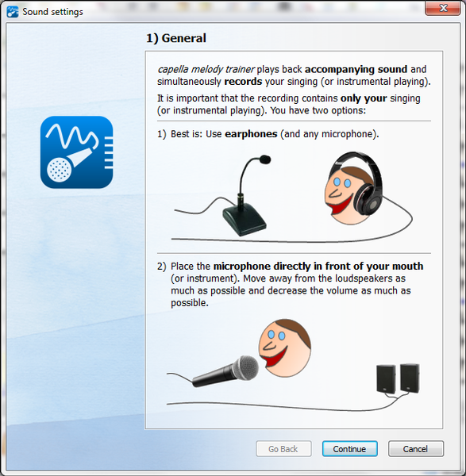Click the small app icon in title bar
The image size is (466, 476).
click(x=13, y=12)
